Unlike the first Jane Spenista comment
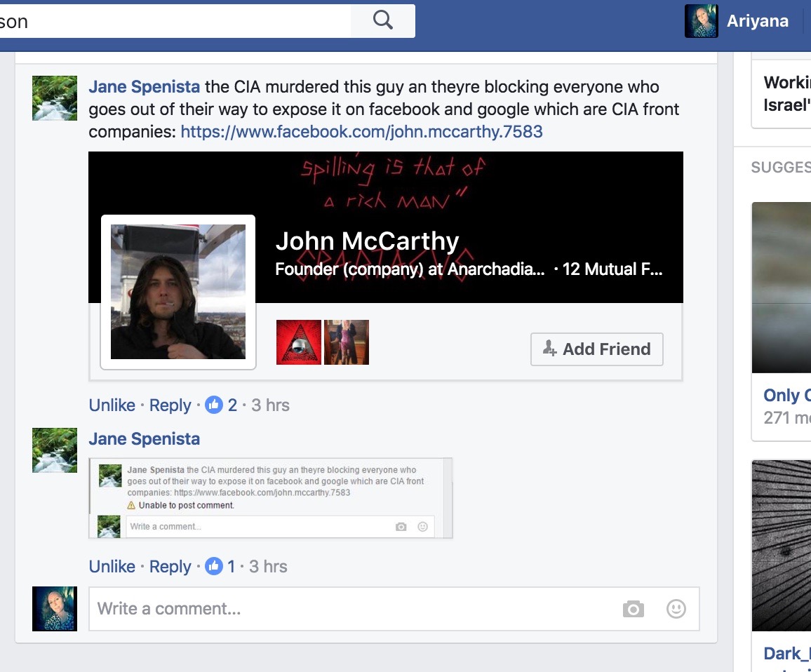811x672 pixels. pos(112,405)
